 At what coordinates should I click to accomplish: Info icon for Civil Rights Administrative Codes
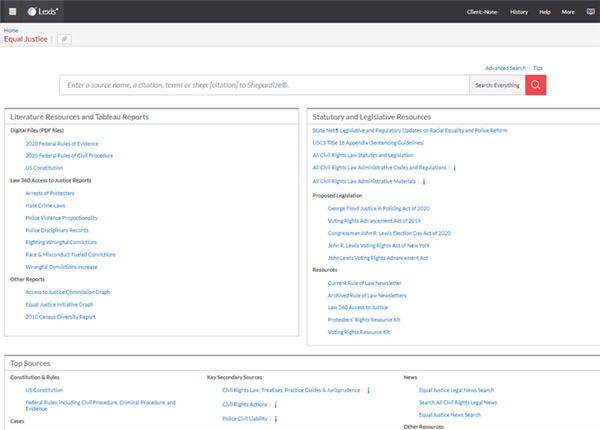pyautogui.click(x=455, y=168)
